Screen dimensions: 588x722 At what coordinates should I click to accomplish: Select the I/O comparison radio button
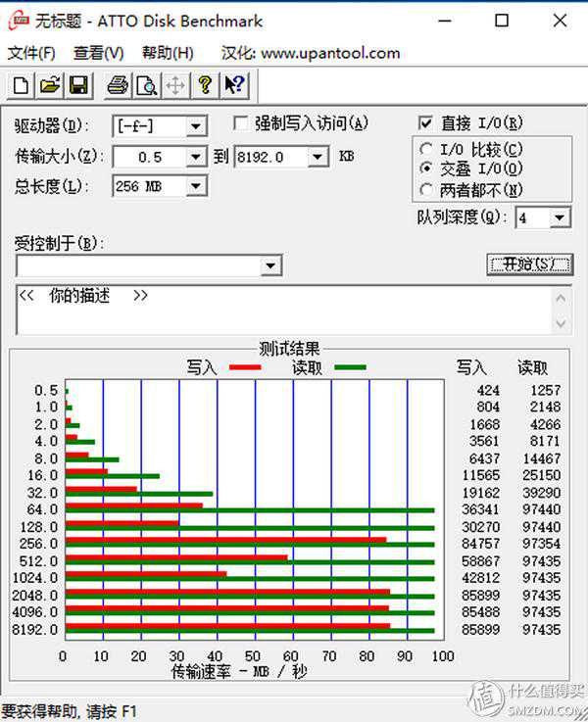pyautogui.click(x=425, y=150)
